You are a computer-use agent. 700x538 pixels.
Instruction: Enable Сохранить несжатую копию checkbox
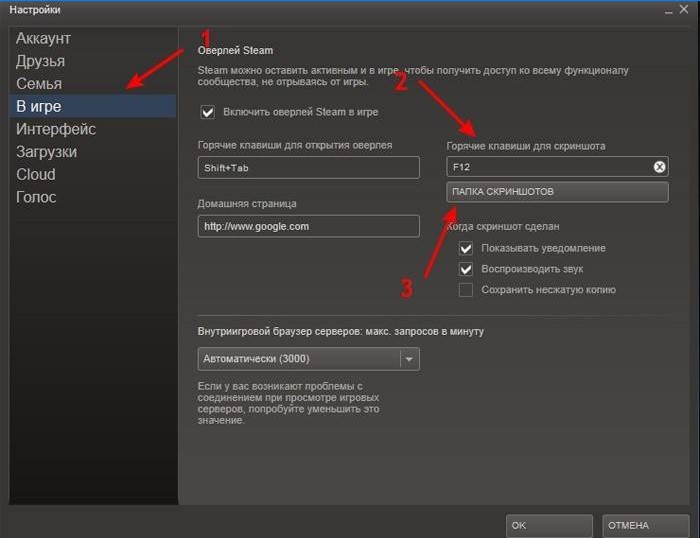point(466,290)
